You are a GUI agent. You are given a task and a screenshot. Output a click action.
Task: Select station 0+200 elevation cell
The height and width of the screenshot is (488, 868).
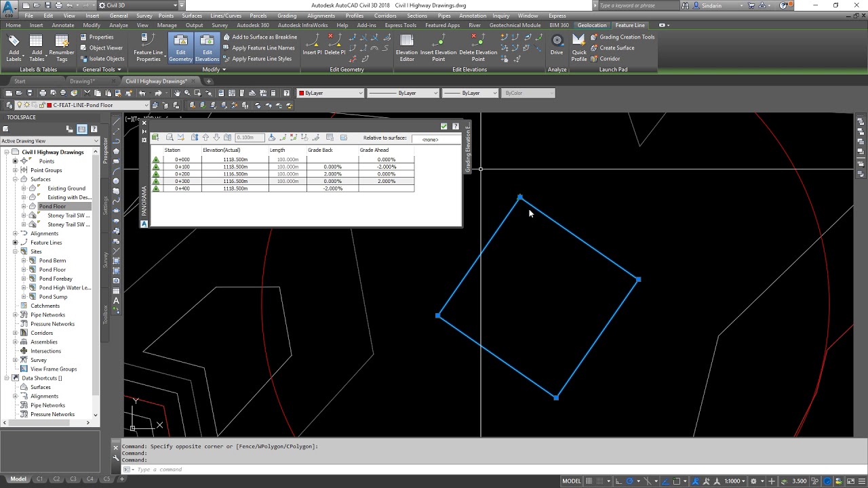coord(235,174)
